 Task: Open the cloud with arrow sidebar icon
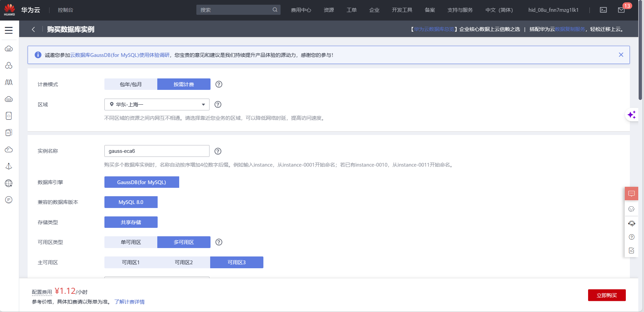tap(9, 149)
